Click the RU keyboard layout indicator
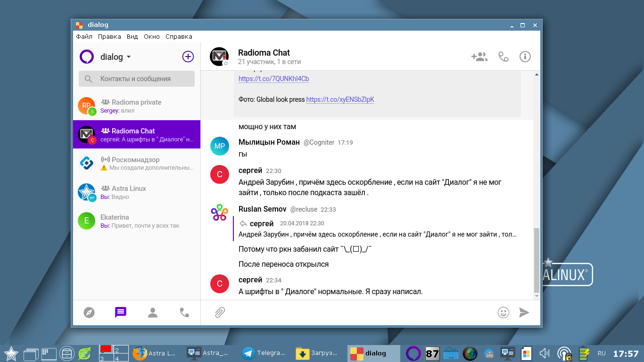Image resolution: width=644 pixels, height=362 pixels. 602,353
